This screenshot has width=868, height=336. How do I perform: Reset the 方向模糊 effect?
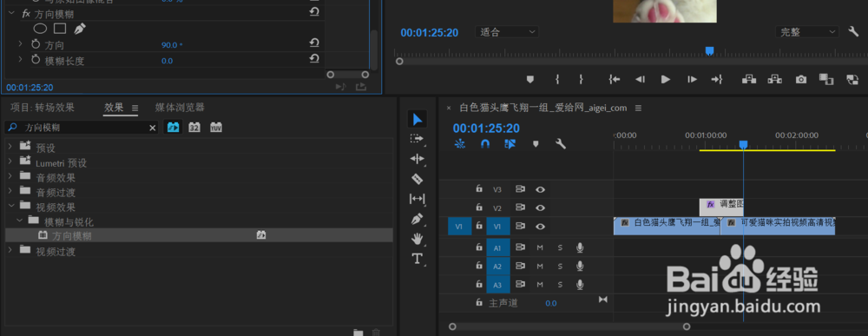coord(314,11)
